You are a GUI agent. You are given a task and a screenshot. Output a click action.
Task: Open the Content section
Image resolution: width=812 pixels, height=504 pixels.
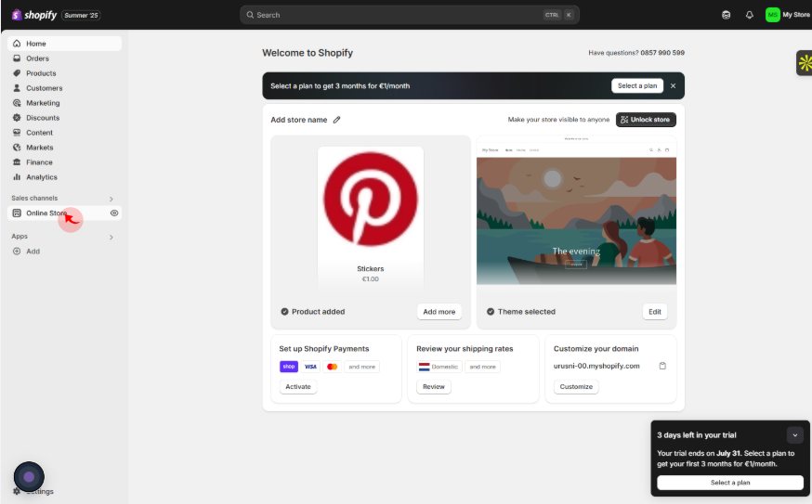[x=64, y=133]
